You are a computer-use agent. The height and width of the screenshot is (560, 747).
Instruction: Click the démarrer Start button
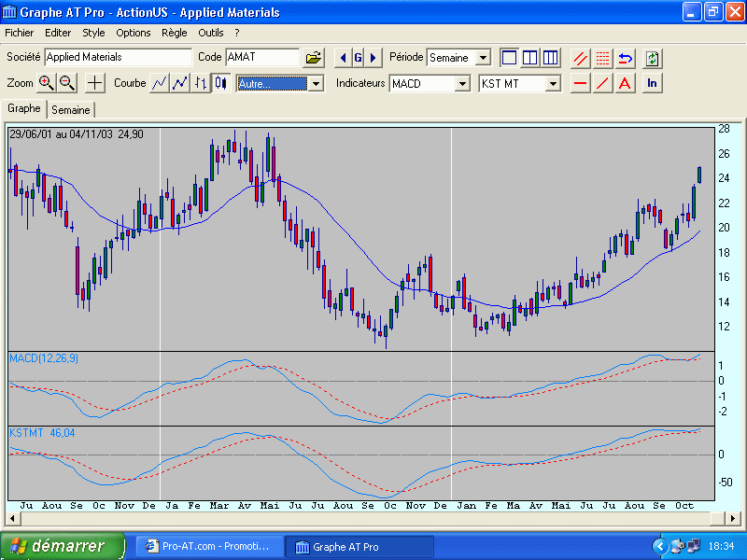pos(63,546)
